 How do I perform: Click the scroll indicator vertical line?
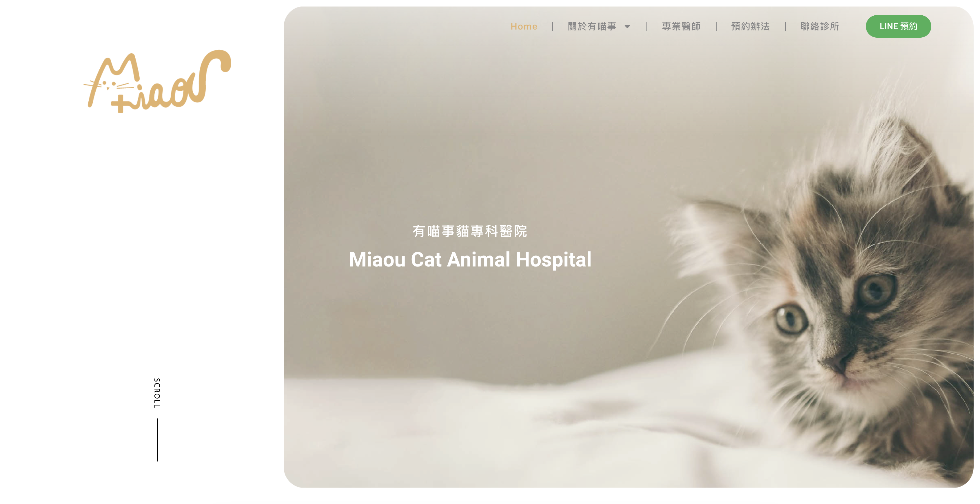coord(158,440)
